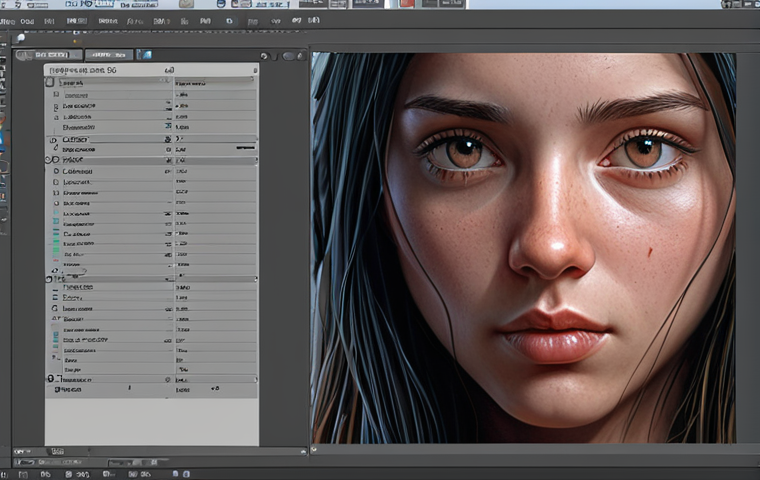Click the round blue icon in the top system strip
The image size is (760, 480).
click(x=221, y=4)
